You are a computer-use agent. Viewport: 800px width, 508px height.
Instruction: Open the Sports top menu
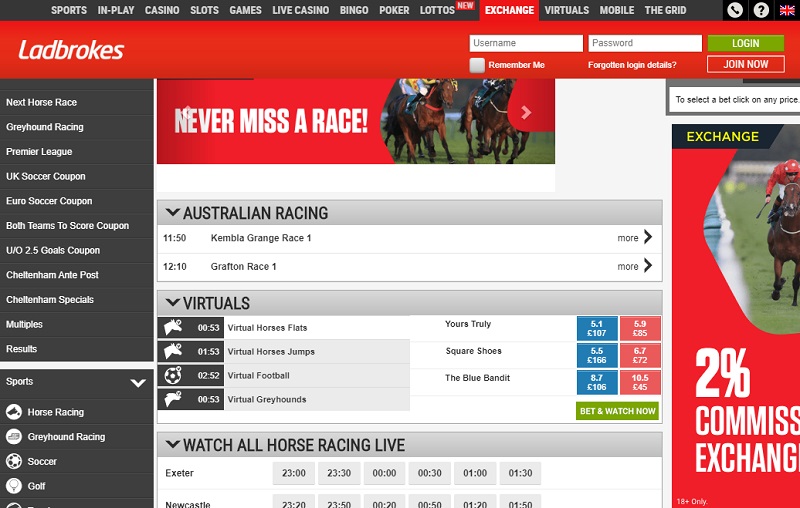(x=69, y=10)
